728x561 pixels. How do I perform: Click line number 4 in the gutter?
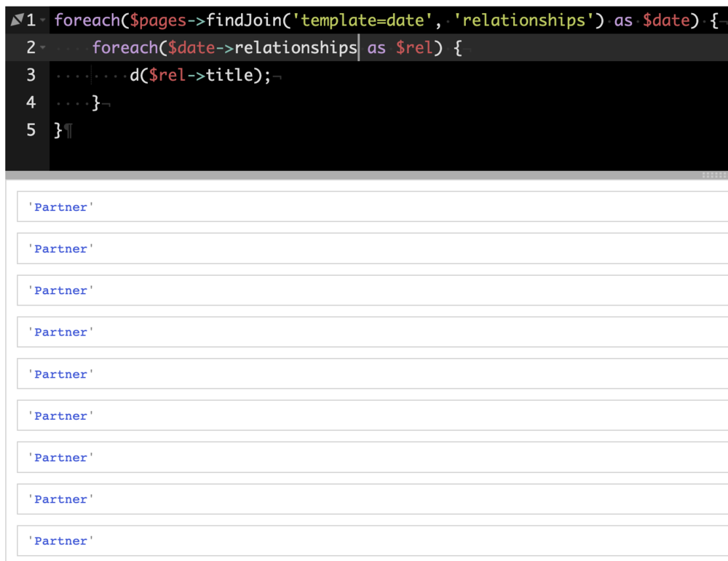tap(31, 103)
